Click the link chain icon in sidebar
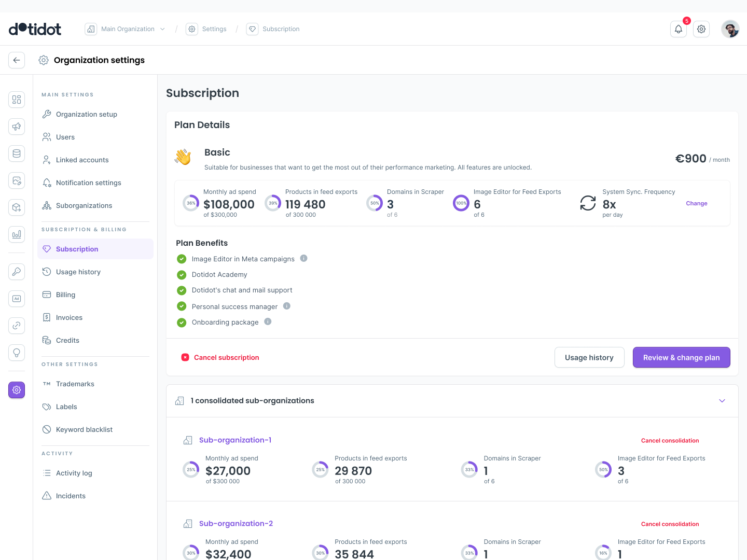This screenshot has width=747, height=560. [17, 326]
